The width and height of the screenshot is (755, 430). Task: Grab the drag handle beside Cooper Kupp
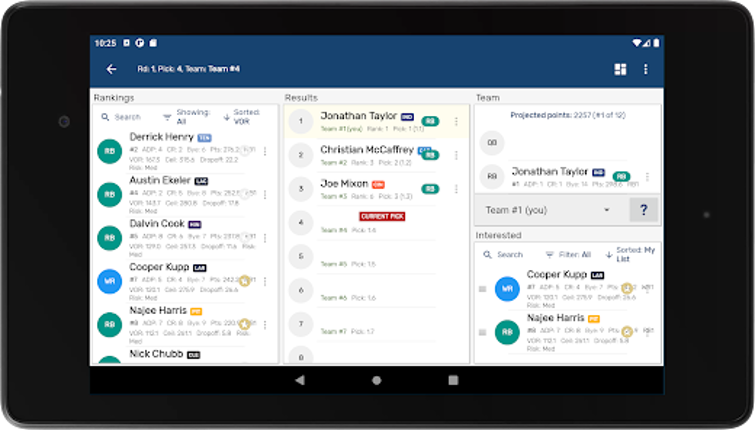483,289
